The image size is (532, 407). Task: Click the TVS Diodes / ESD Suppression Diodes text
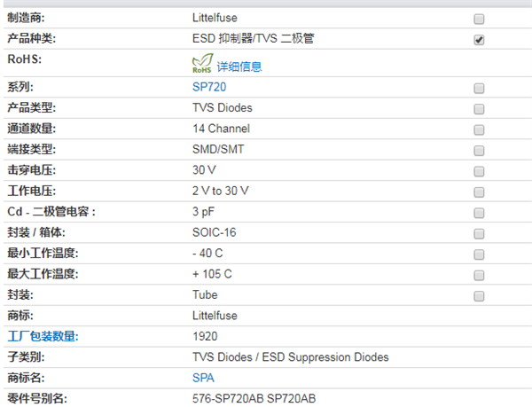tap(291, 357)
